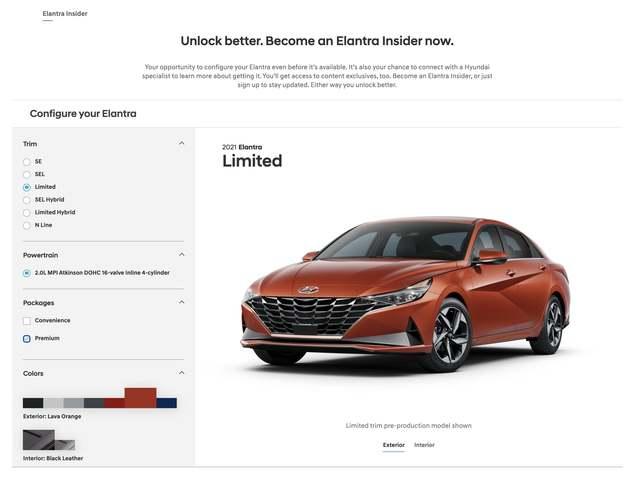The image size is (632, 480).
Task: Switch to the Exterior view tab
Action: (x=393, y=445)
